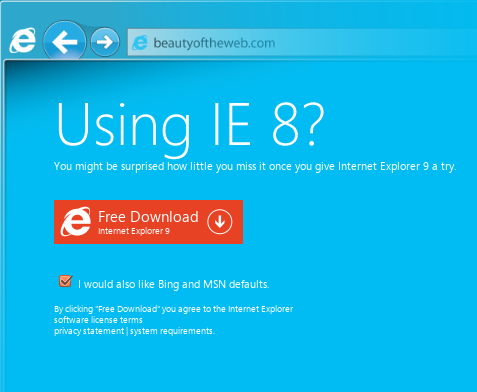This screenshot has width=477, height=392.
Task: Open the software license terms link
Action: coord(98,320)
